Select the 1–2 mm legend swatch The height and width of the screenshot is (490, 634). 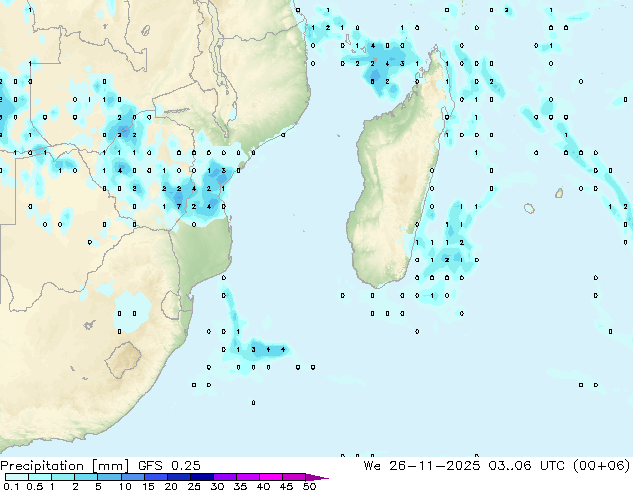pyautogui.click(x=63, y=477)
